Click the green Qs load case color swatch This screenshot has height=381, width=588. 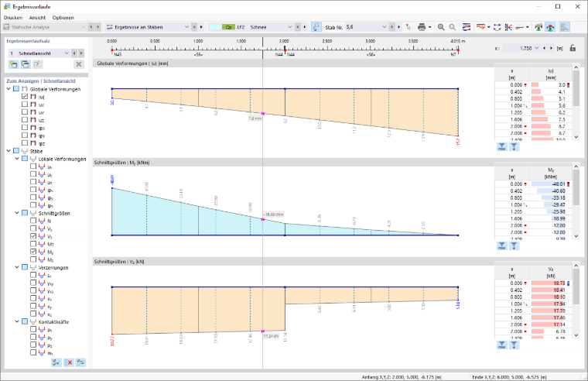(x=228, y=27)
